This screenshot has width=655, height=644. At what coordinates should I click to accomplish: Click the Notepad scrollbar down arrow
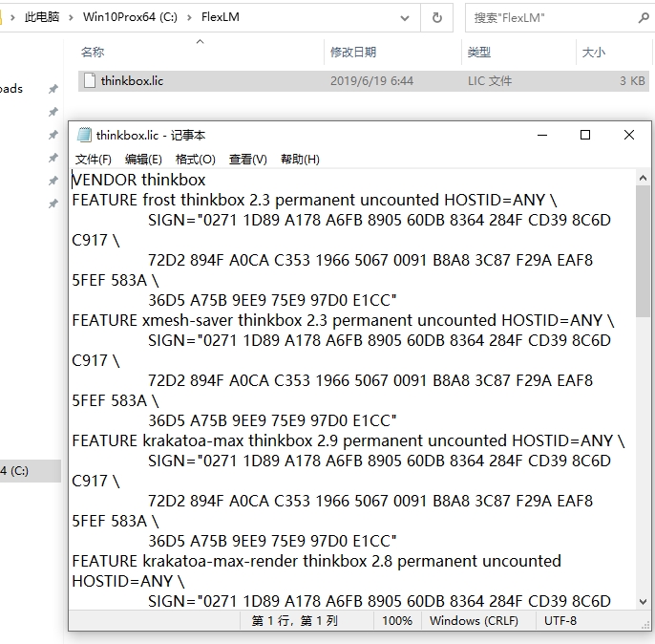pyautogui.click(x=643, y=602)
